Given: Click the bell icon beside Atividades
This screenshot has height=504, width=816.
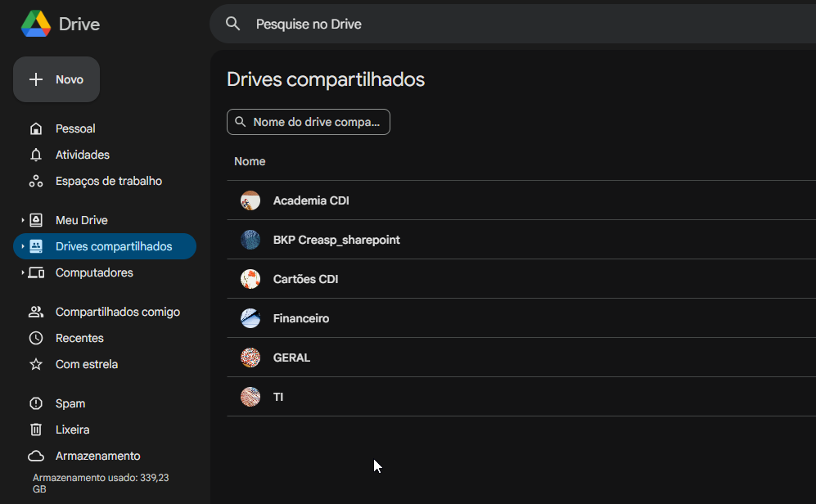Looking at the screenshot, I should tap(36, 155).
